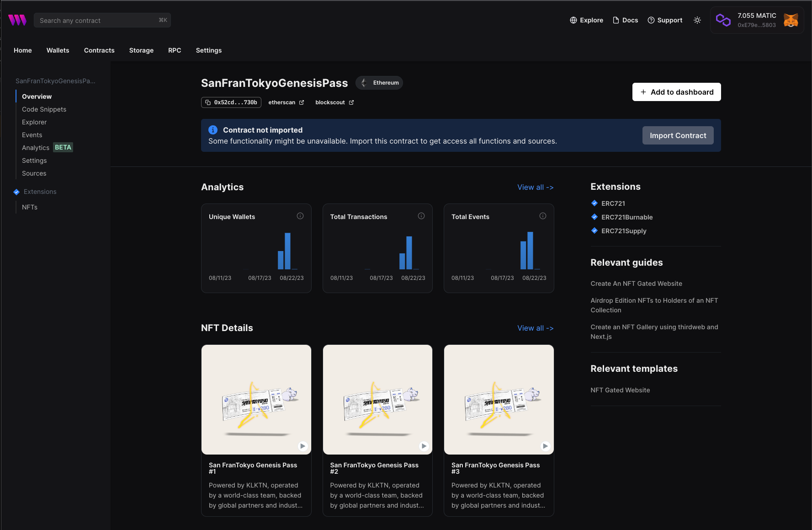Open the Explore link
This screenshot has height=530, width=812.
tap(587, 20)
